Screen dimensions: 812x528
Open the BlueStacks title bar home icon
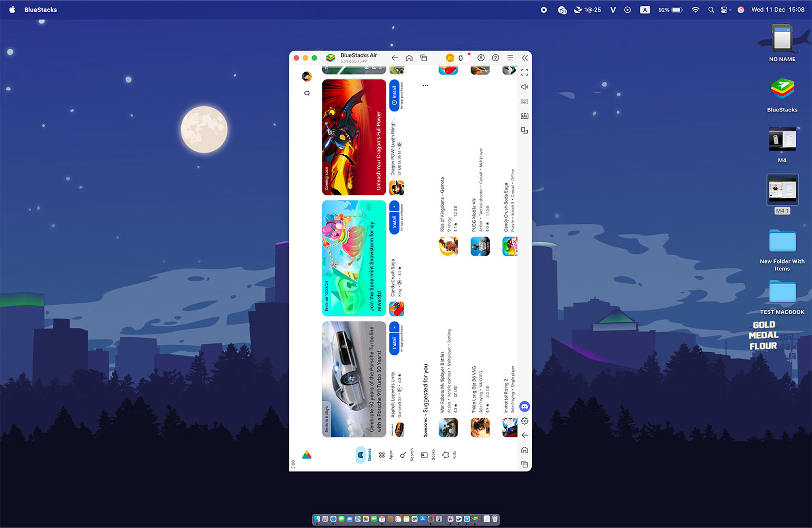tap(409, 58)
